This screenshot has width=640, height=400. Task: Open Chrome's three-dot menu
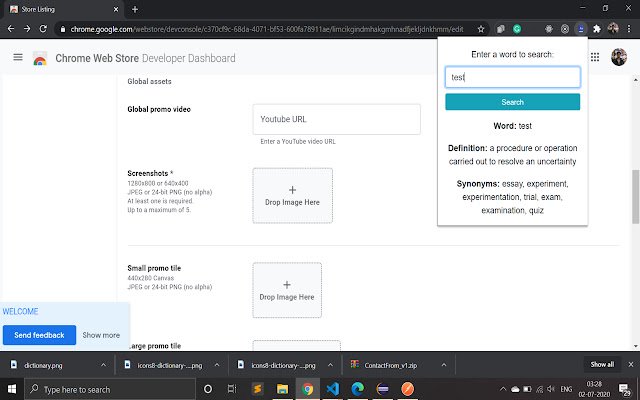(x=629, y=29)
